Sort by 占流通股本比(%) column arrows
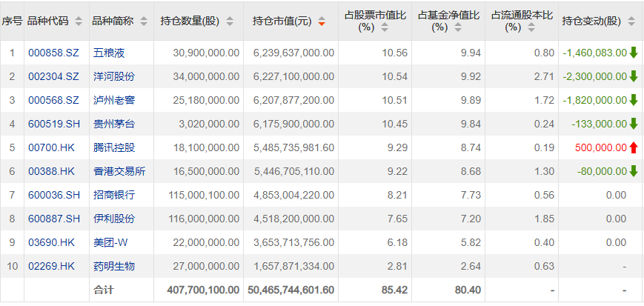This screenshot has width=644, height=306. [x=531, y=28]
